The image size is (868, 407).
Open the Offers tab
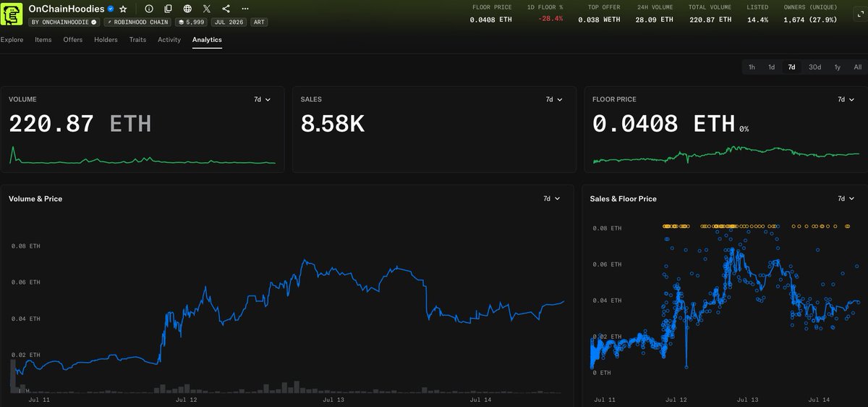coord(73,40)
